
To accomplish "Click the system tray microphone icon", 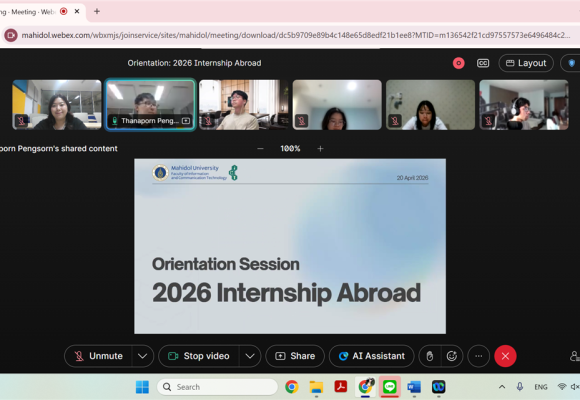I will coord(520,387).
